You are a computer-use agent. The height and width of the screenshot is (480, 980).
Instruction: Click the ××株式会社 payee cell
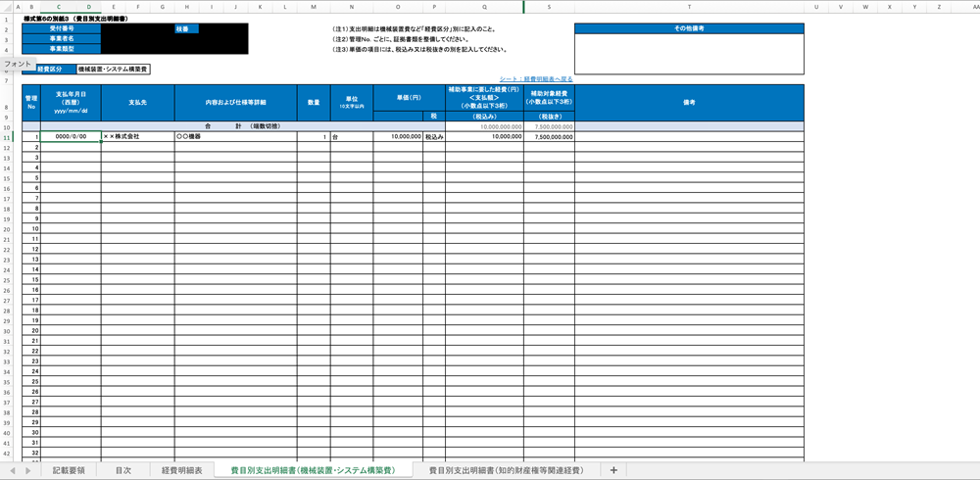[x=137, y=137]
